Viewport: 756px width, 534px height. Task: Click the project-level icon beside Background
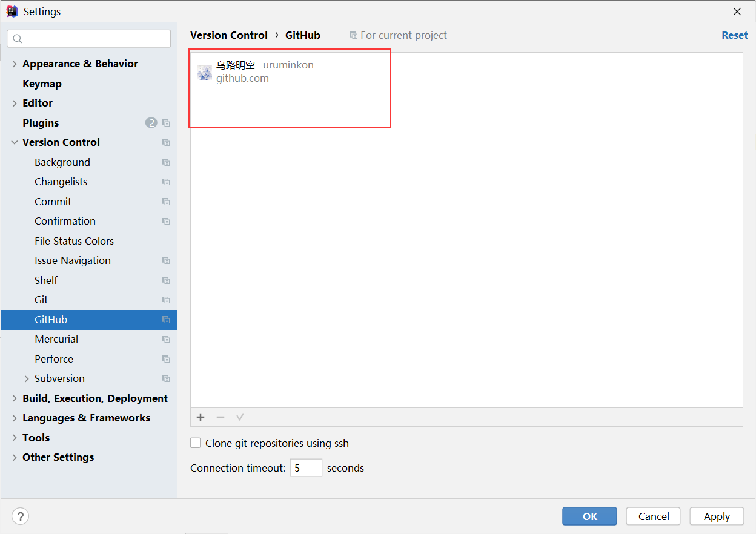[x=166, y=162]
